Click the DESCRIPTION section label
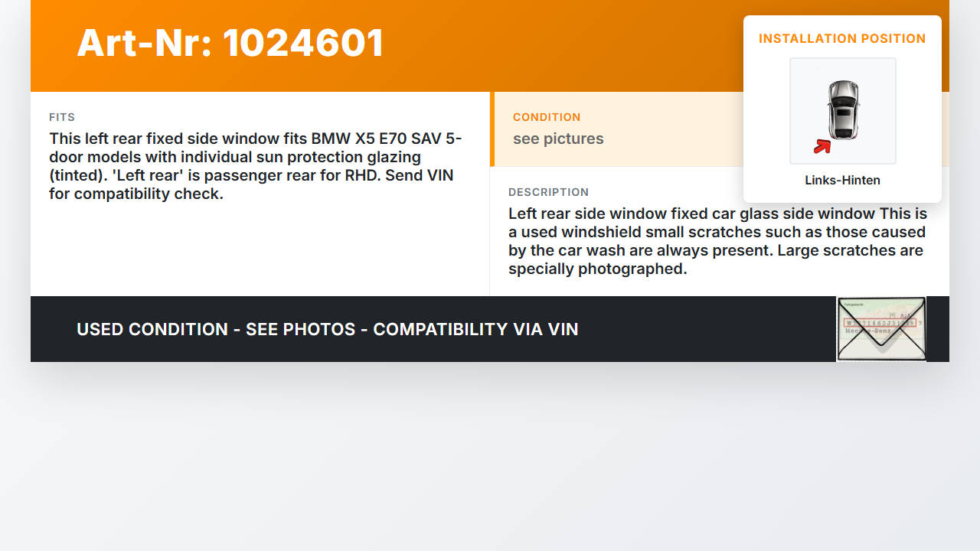980x551 pixels. [548, 192]
